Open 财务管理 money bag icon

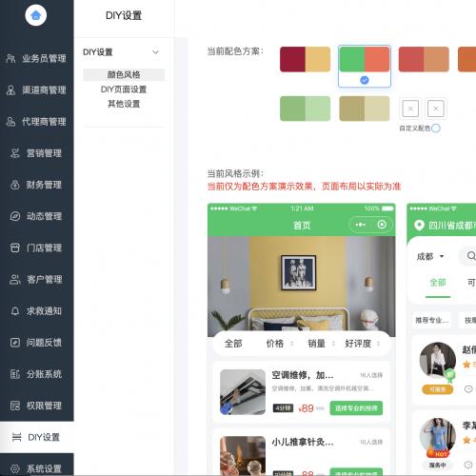pos(15,185)
